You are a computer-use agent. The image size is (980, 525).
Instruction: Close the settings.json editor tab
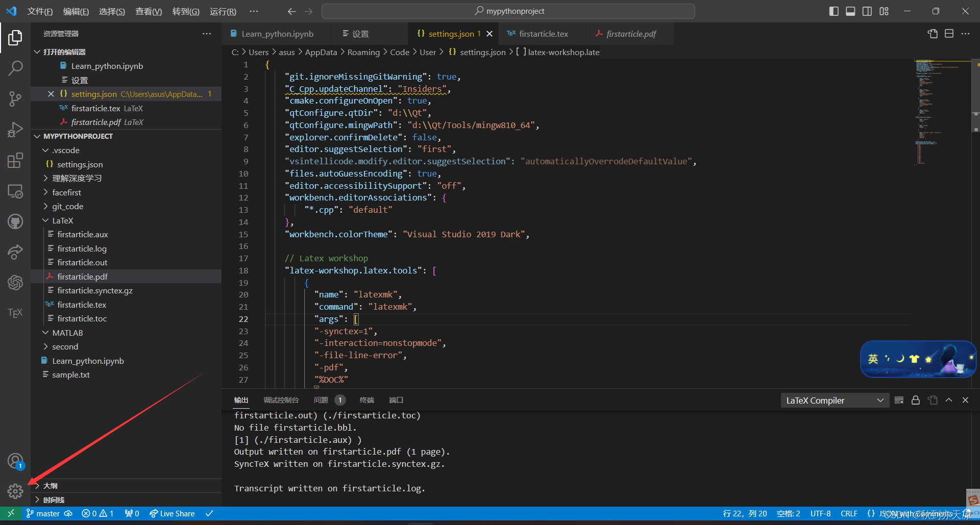tap(489, 34)
